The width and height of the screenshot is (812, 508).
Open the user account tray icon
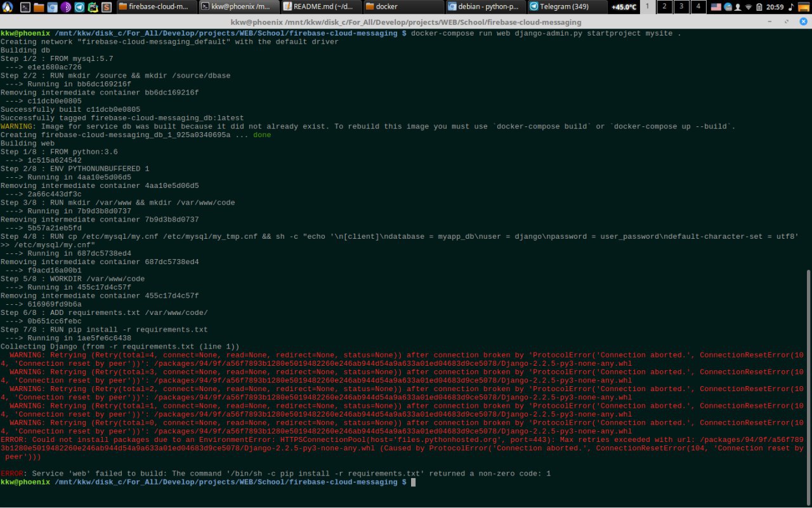click(738, 7)
